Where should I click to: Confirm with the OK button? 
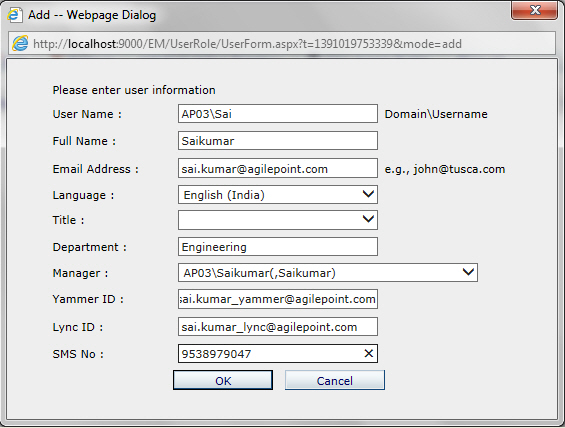coord(223,380)
